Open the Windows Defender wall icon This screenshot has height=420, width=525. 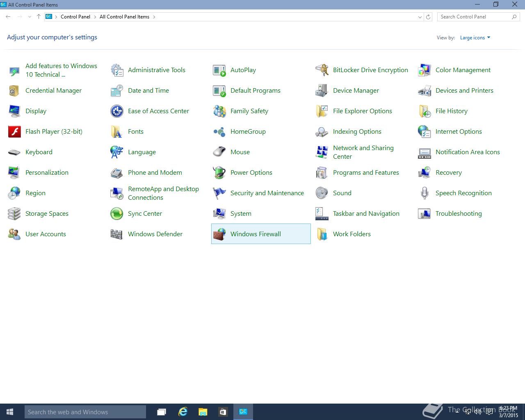click(117, 234)
